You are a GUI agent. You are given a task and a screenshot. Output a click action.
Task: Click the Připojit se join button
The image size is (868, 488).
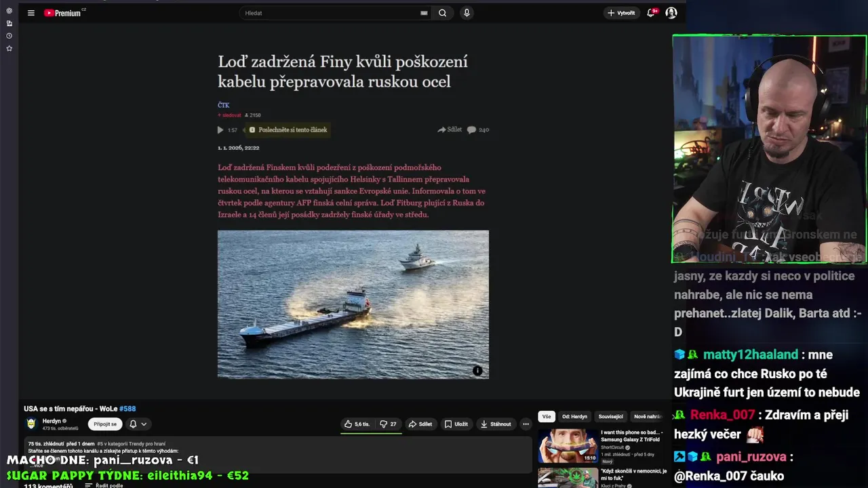(x=105, y=424)
